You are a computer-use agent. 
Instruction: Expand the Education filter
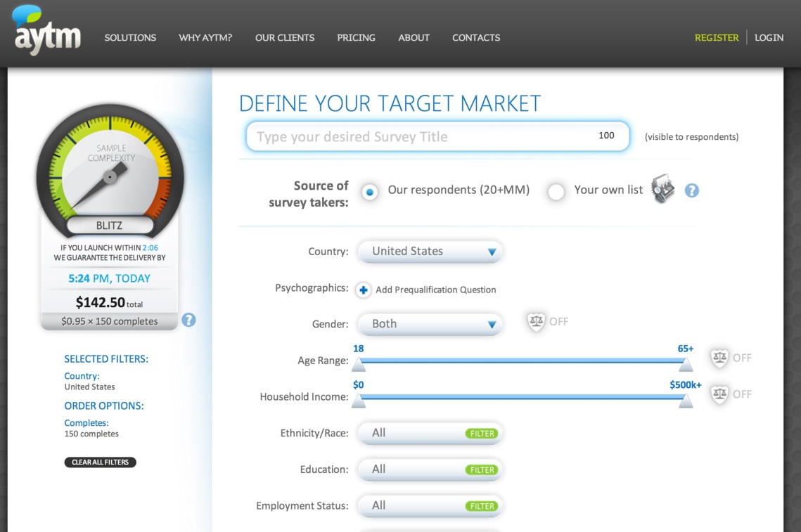tap(430, 469)
